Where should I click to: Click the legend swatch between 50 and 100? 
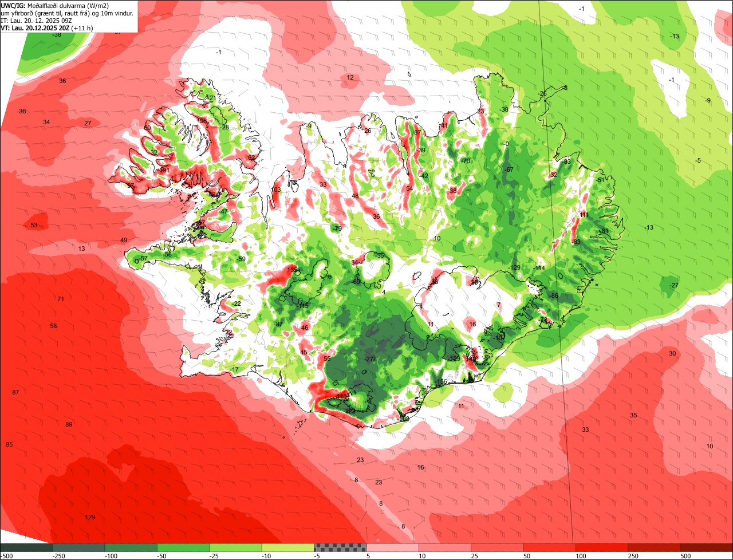[550, 547]
